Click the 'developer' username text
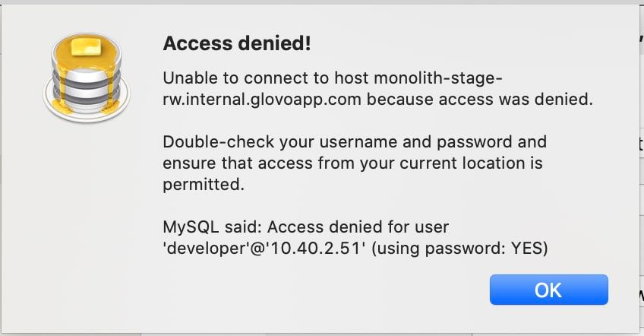Image resolution: width=644 pixels, height=336 pixels. (x=206, y=249)
